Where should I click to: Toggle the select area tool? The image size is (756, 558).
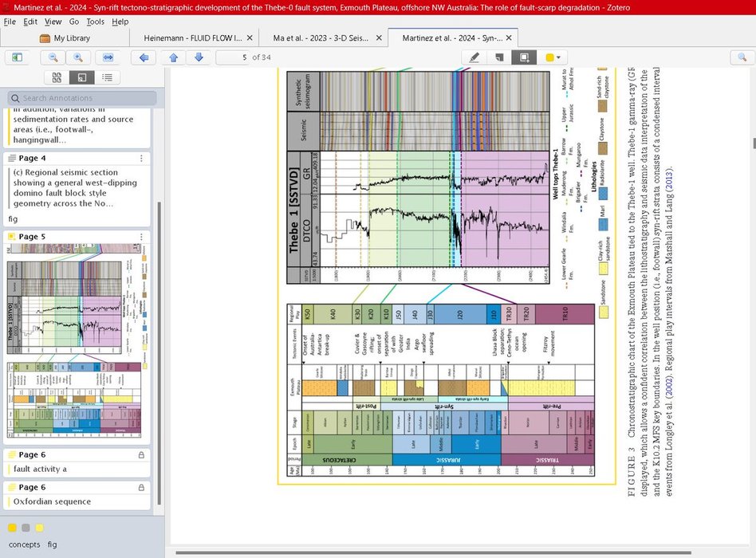524,57
